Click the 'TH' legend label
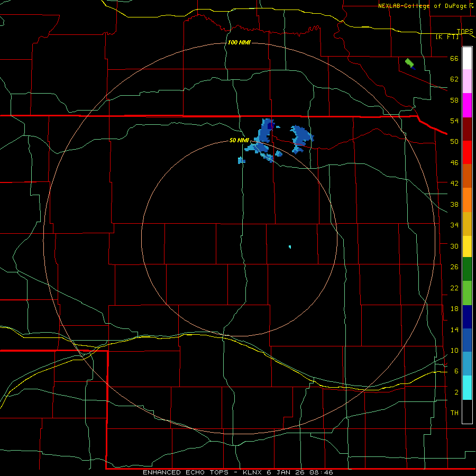Image resolution: width=476 pixels, height=476 pixels. click(454, 413)
